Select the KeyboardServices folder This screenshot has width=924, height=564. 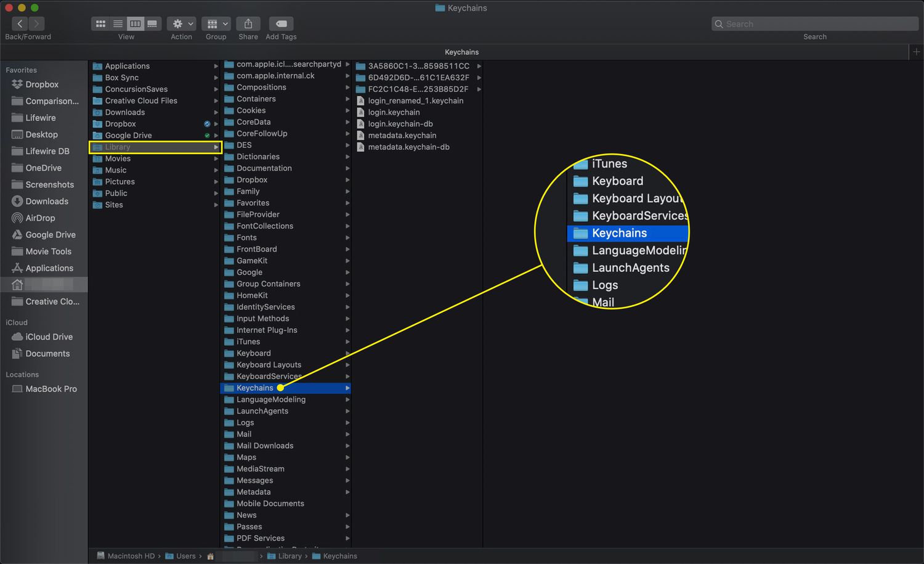pos(286,376)
